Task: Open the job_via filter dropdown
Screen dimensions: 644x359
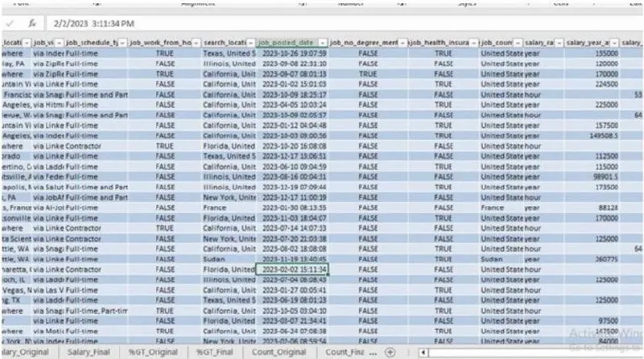Action: point(59,43)
